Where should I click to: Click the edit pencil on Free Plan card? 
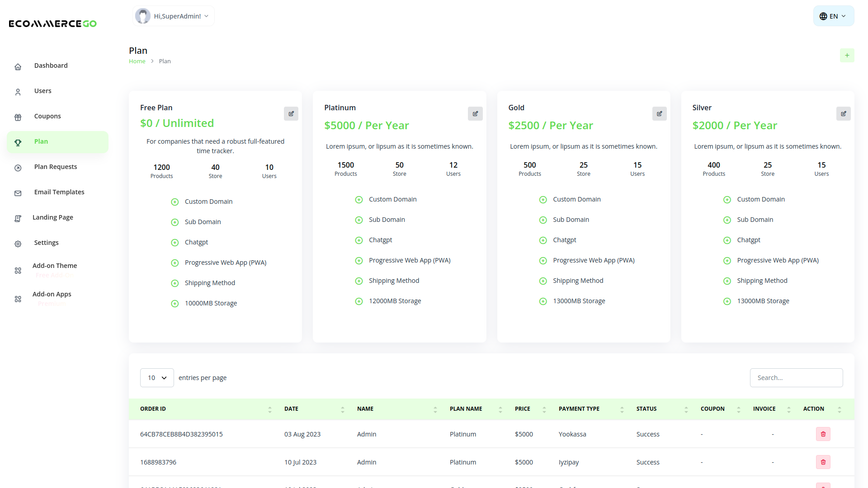[291, 113]
